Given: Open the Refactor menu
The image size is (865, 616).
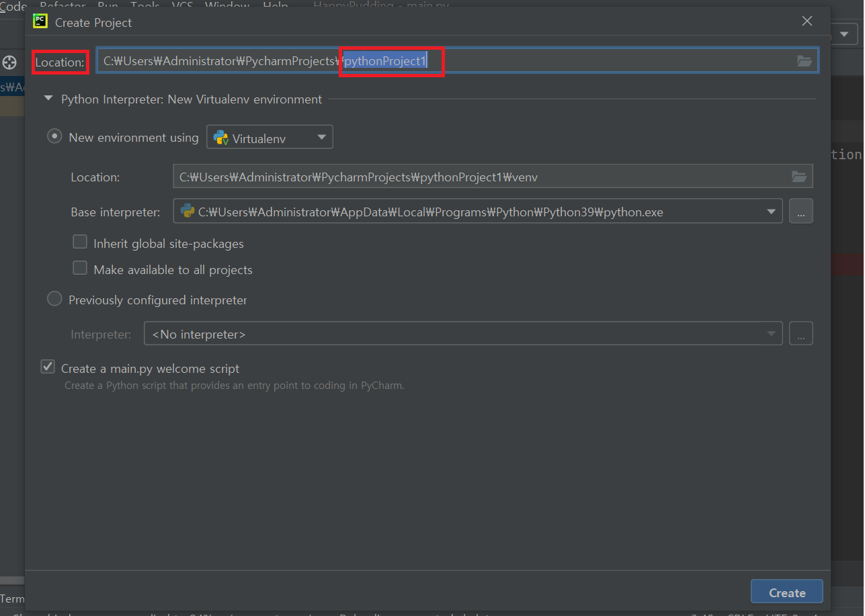Looking at the screenshot, I should pos(63,5).
